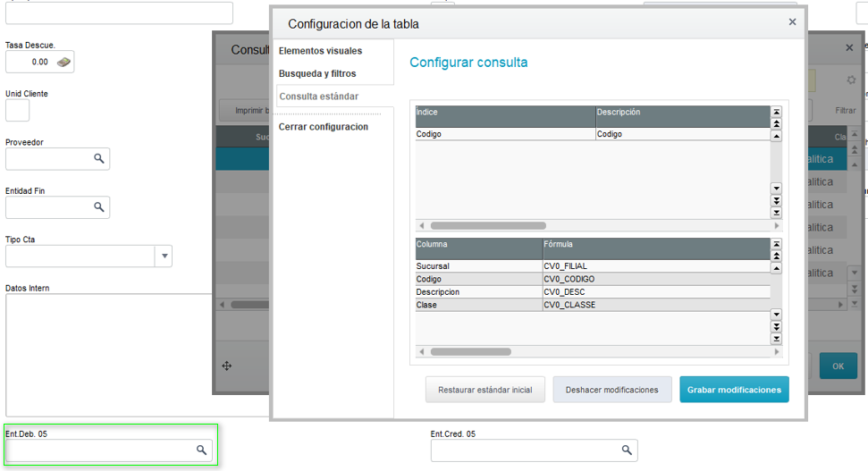Click the Indice column header
The image size is (868, 471).
click(x=505, y=117)
